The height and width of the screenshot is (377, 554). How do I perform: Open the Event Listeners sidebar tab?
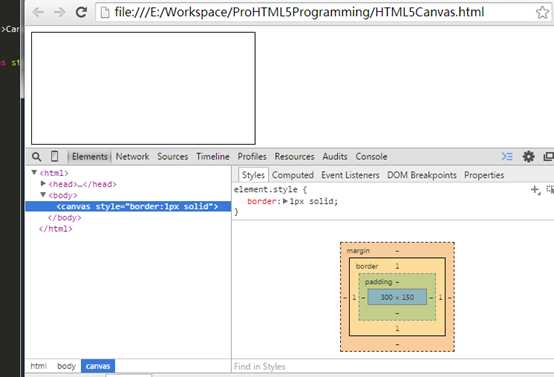pyautogui.click(x=350, y=175)
